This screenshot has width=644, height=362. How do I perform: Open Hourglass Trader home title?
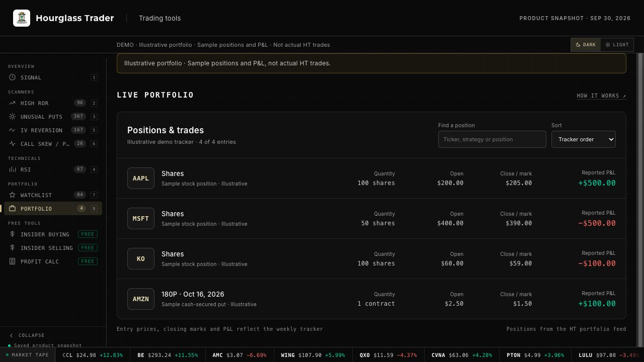(x=75, y=18)
